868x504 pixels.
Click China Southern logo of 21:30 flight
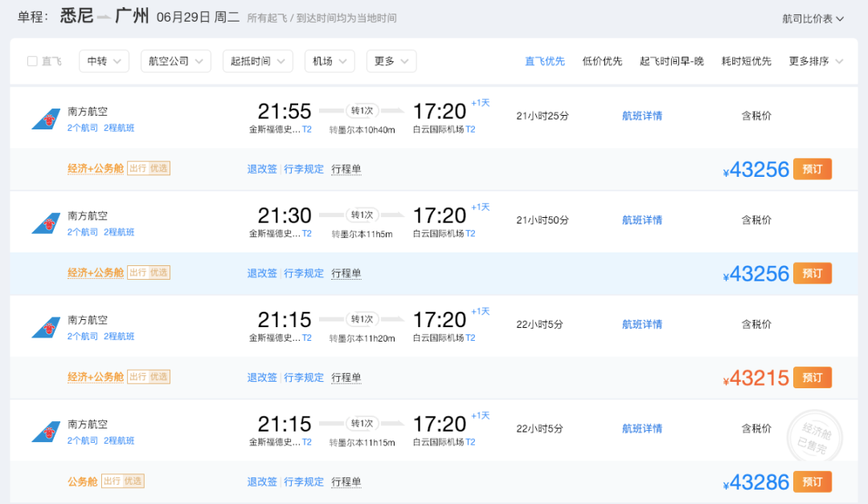46,223
